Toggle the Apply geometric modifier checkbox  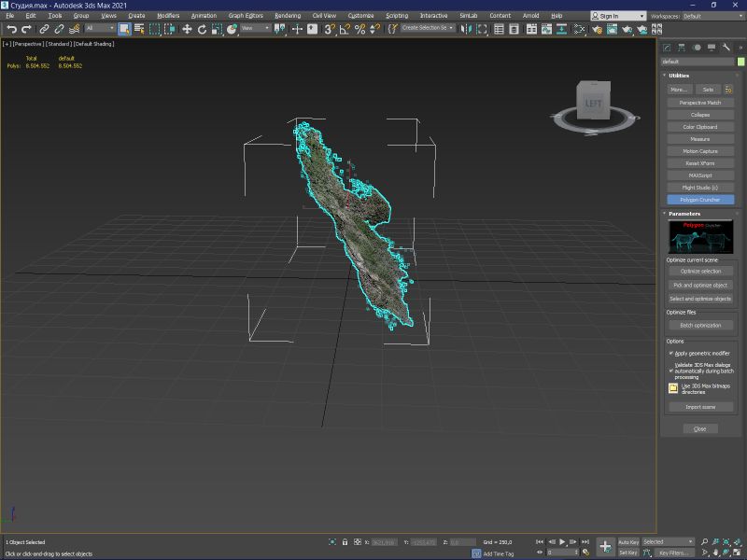670,353
